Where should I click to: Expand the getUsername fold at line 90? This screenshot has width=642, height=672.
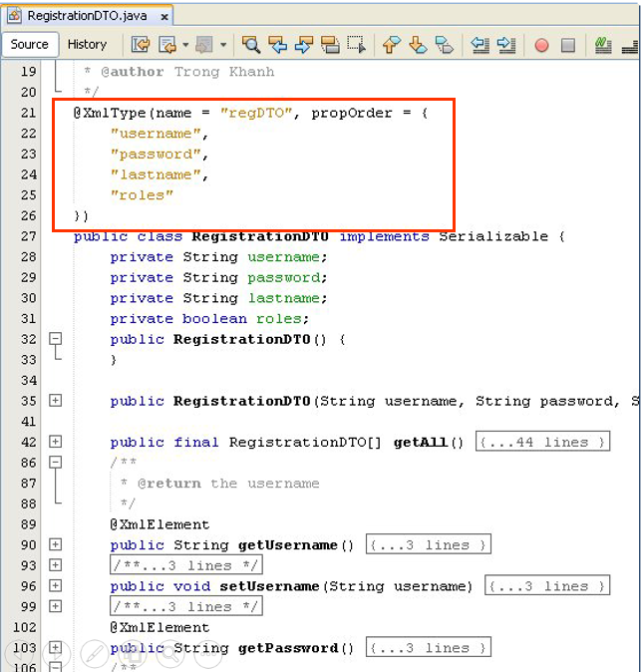55,544
